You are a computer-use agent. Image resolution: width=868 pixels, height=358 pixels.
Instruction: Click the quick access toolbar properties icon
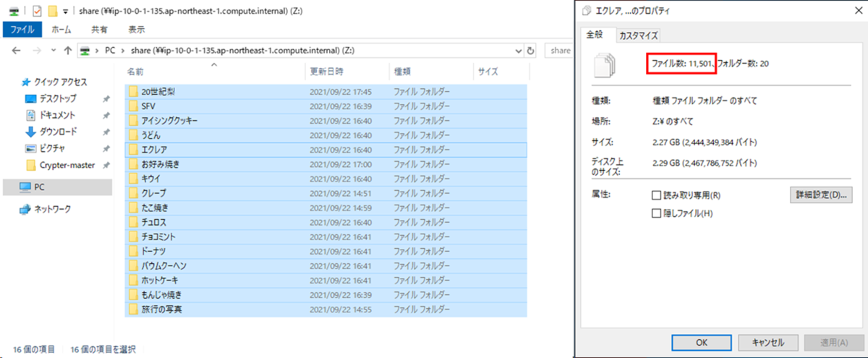[x=37, y=11]
